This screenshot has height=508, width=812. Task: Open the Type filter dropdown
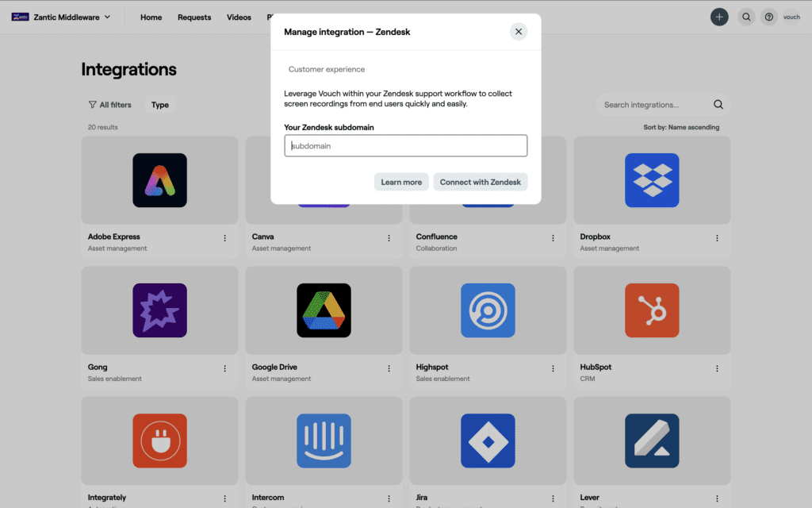pyautogui.click(x=160, y=105)
